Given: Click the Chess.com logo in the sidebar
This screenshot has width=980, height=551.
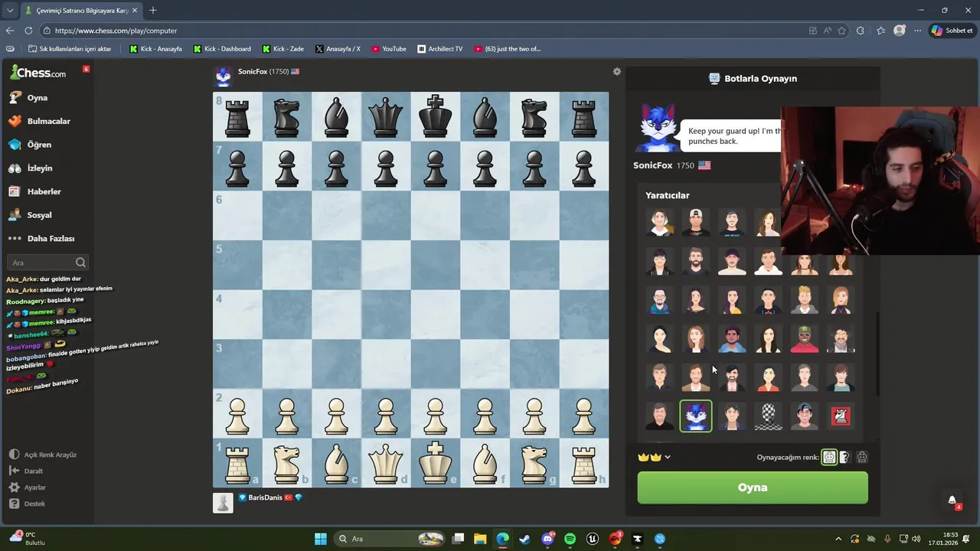Looking at the screenshot, I should pyautogui.click(x=38, y=73).
